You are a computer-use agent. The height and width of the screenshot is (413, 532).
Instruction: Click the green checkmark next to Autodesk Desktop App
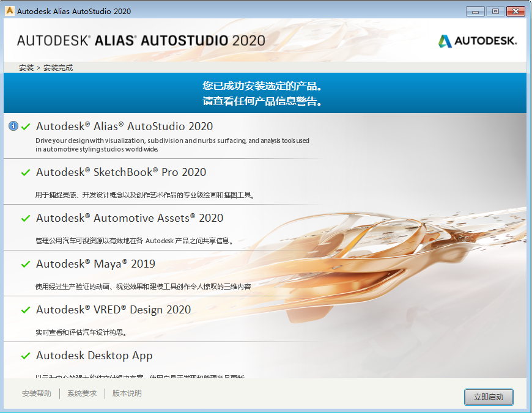point(26,356)
